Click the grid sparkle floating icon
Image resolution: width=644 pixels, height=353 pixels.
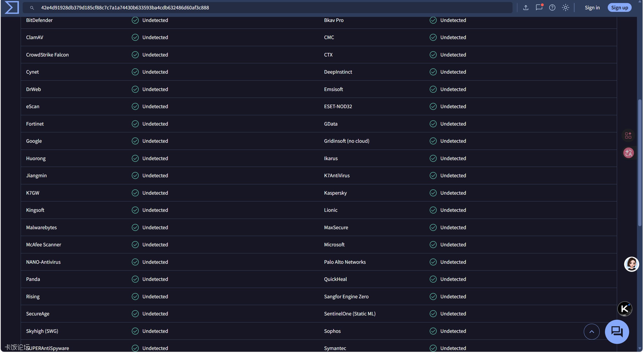[628, 136]
